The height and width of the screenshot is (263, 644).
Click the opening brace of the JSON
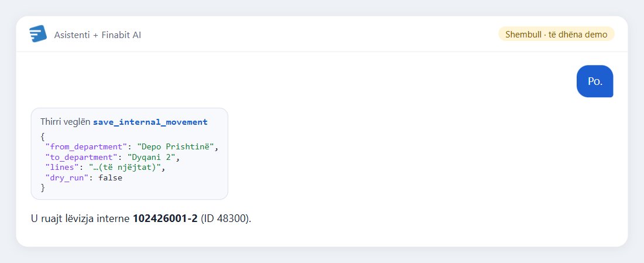(43, 136)
